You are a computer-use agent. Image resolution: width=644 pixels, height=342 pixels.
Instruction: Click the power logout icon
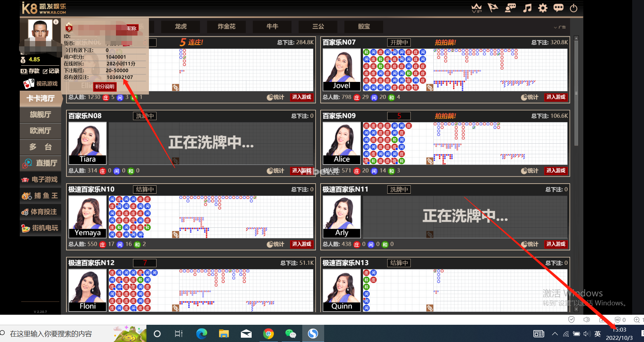pos(574,8)
